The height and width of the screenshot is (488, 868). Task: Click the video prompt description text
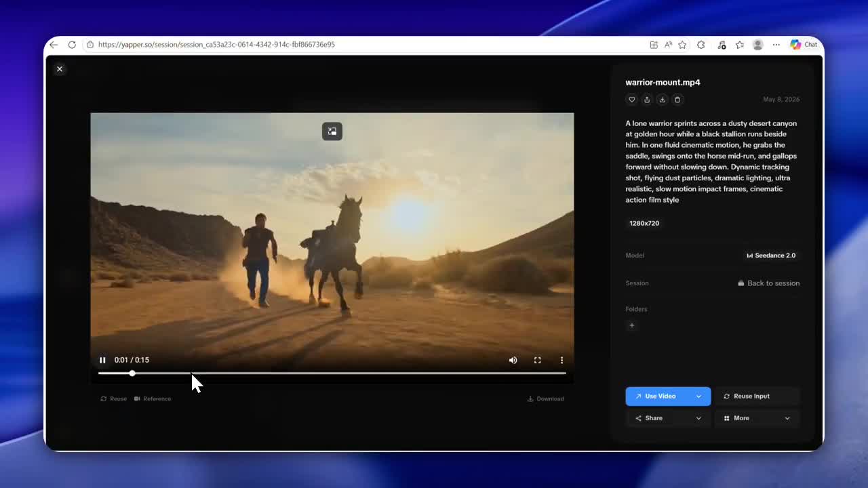tap(711, 161)
